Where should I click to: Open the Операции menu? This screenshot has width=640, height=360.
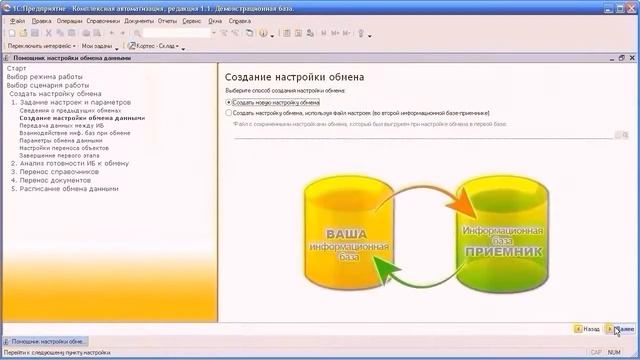pyautogui.click(x=69, y=21)
